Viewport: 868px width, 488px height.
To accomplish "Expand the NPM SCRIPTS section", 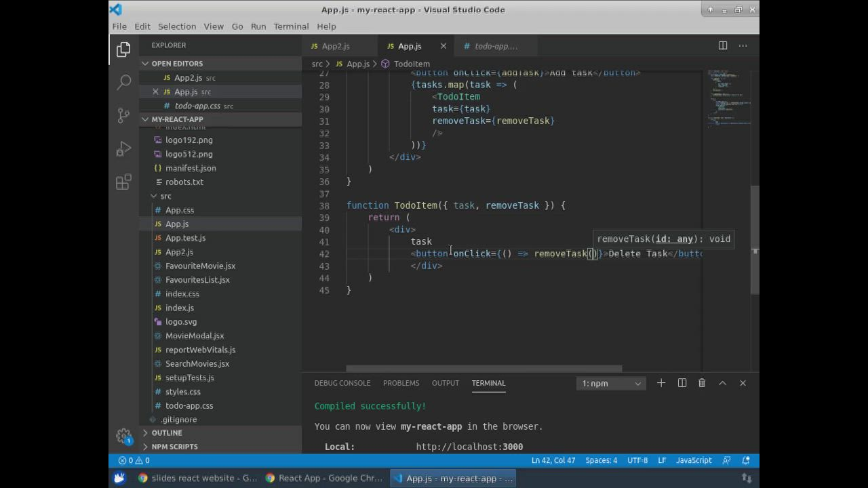I will click(174, 447).
